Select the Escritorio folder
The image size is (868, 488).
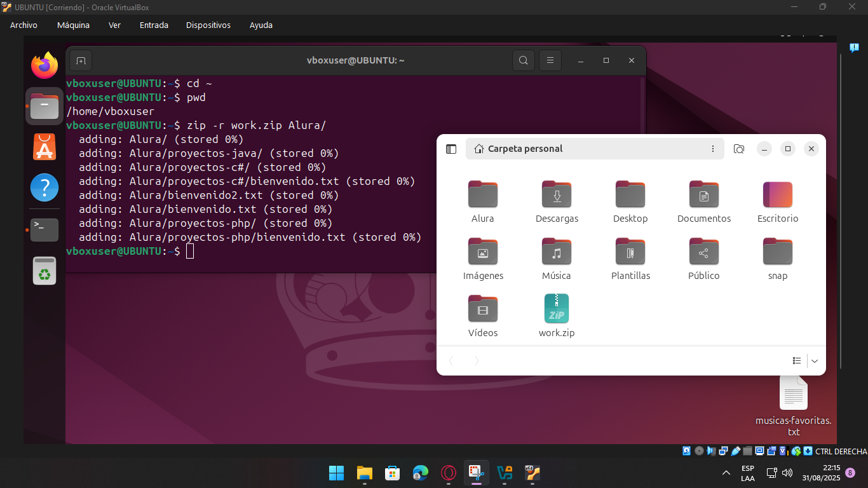tap(778, 202)
